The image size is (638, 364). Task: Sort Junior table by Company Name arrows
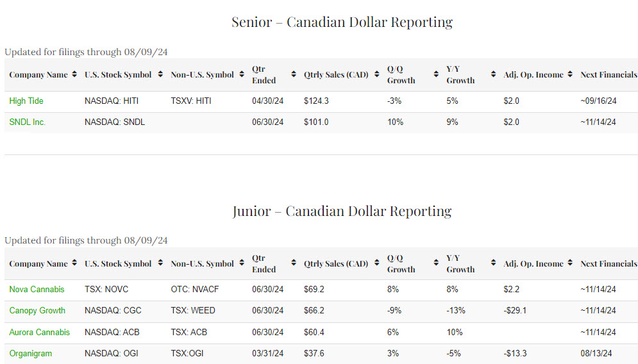[74, 264]
